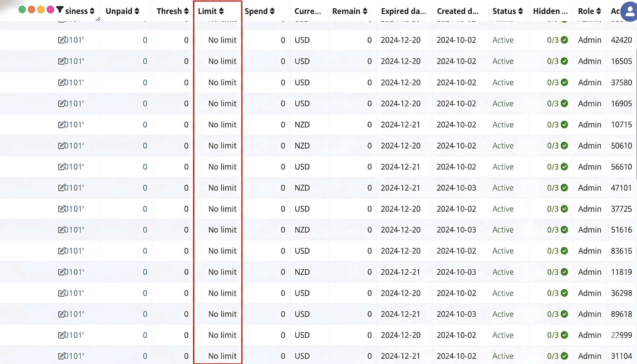Click the orange-red dot in the header

pos(32,10)
